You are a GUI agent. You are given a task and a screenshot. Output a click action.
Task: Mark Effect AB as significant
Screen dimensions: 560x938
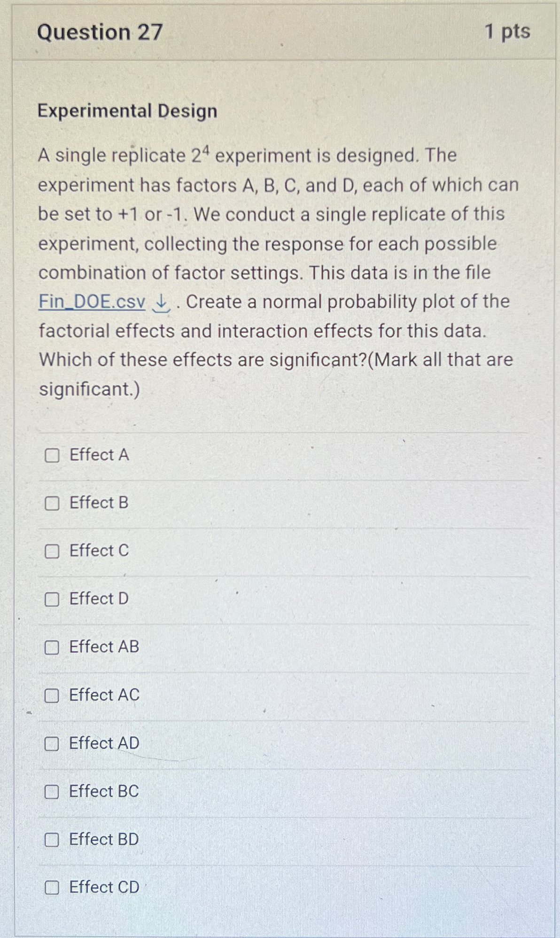tap(52, 647)
